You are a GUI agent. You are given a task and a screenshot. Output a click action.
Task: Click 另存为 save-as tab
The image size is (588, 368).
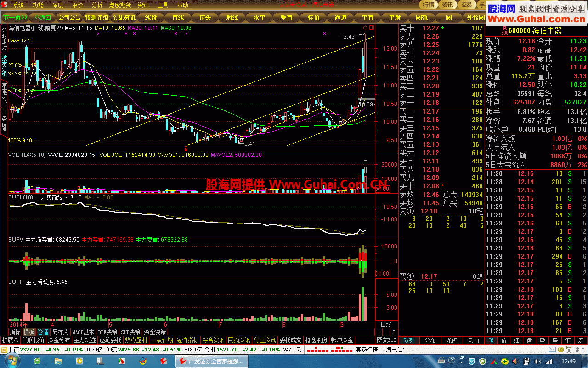[x=60, y=332]
